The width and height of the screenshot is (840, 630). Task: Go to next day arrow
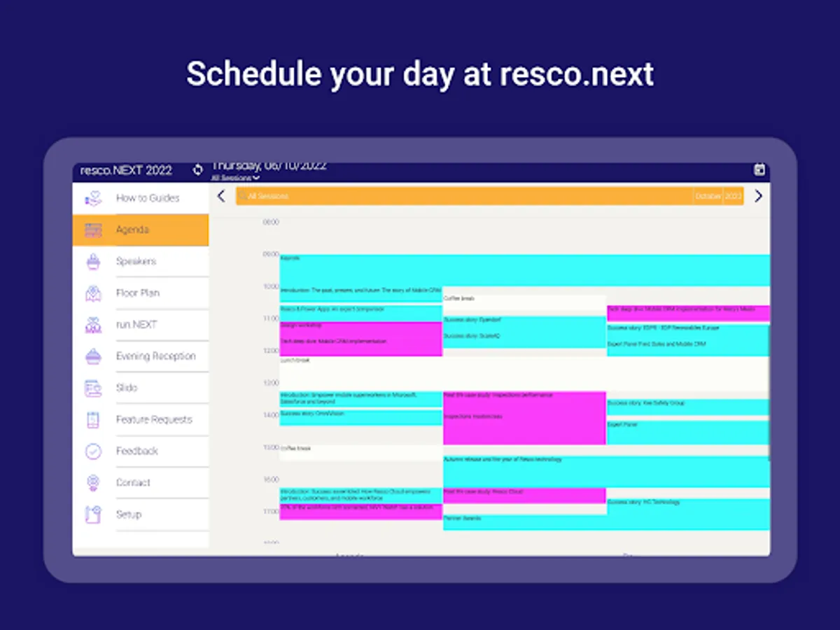tap(758, 196)
